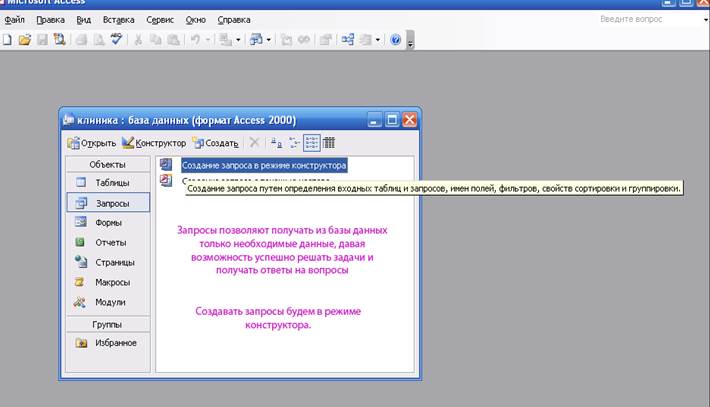The width and height of the screenshot is (710, 407).
Task: Click the File search icon in toolbar
Action: pos(59,40)
